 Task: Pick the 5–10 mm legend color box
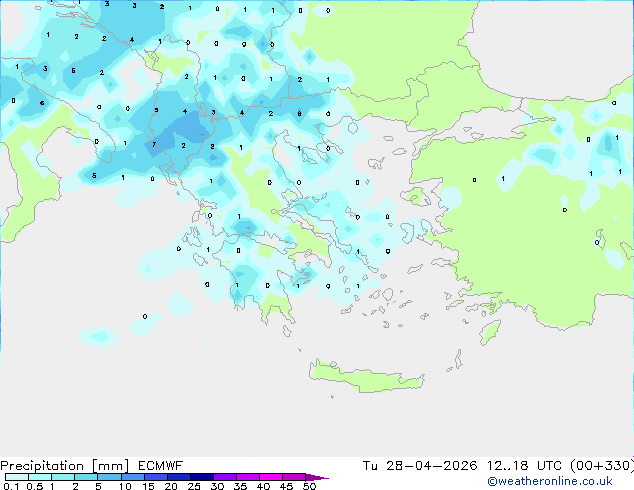click(109, 477)
